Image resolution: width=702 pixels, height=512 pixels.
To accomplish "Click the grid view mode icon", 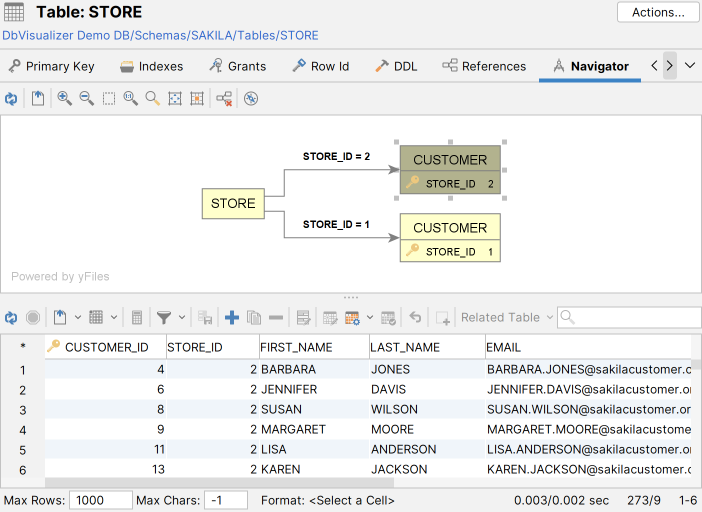I will [x=96, y=317].
